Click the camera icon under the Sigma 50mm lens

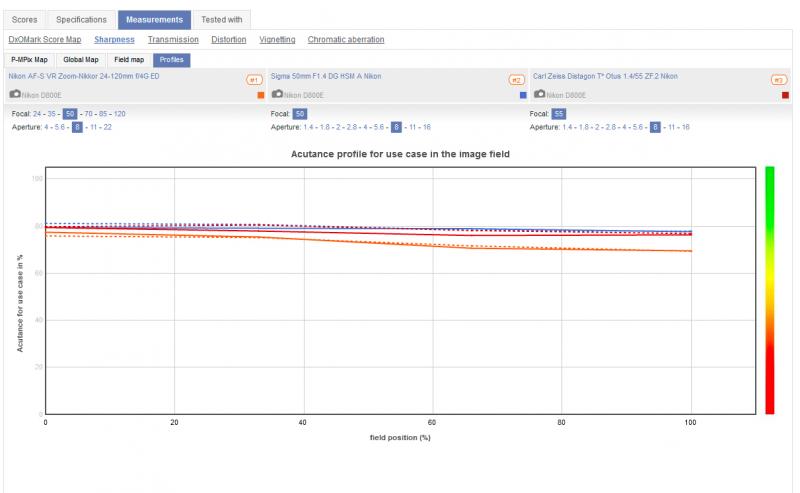(x=277, y=94)
